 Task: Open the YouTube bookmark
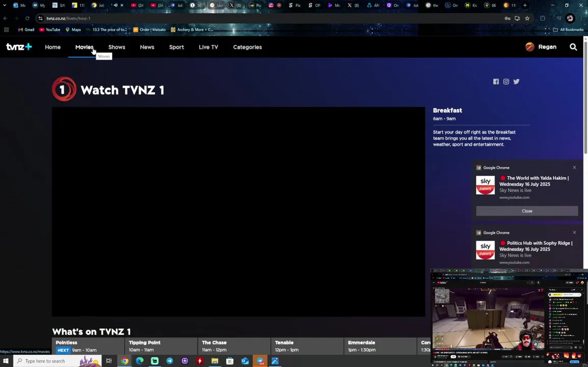pos(49,30)
